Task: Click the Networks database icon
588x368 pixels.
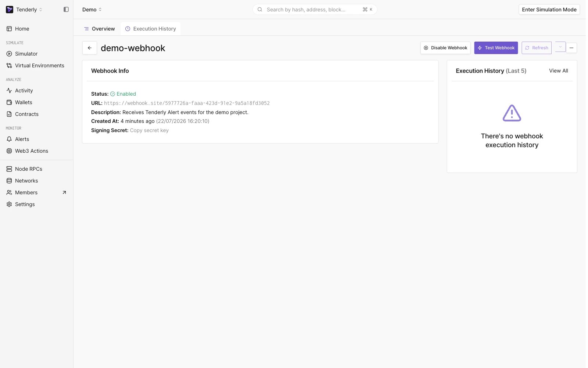Action: (x=9, y=181)
